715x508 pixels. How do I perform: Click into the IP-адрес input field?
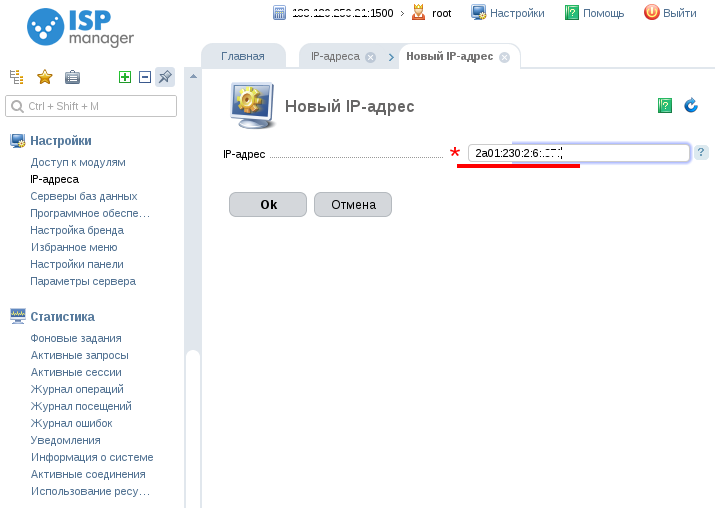click(579, 153)
